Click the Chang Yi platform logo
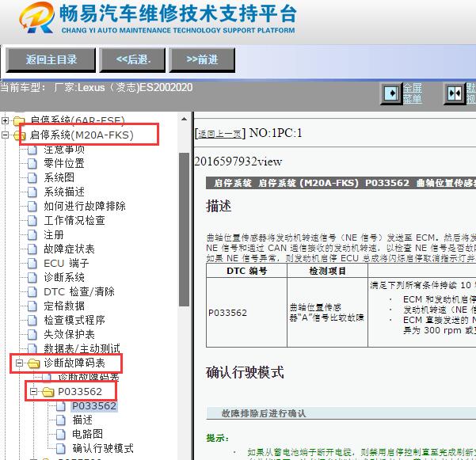 click(x=37, y=17)
